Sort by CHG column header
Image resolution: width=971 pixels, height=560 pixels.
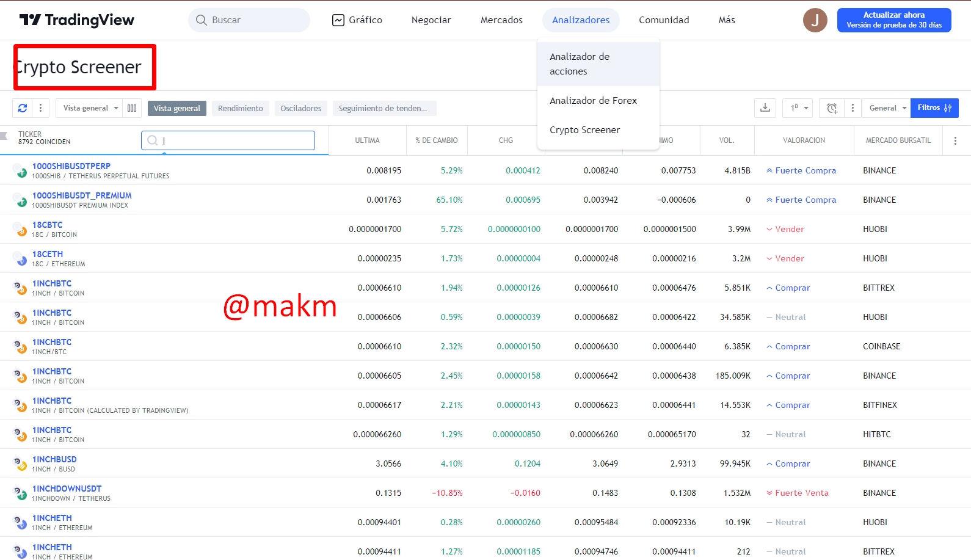(x=506, y=140)
